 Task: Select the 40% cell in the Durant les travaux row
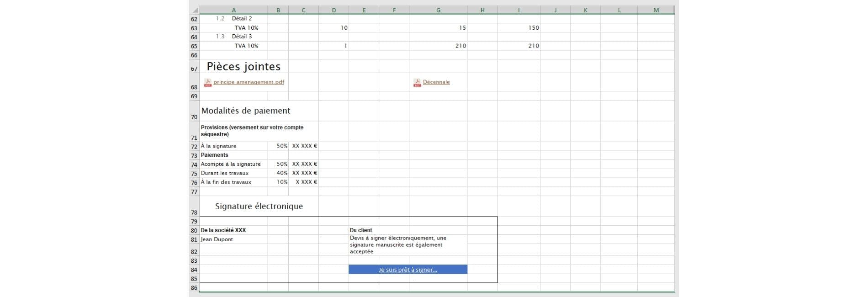click(x=278, y=173)
